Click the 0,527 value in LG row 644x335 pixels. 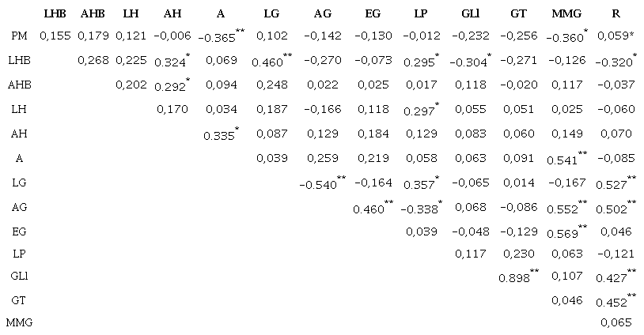click(614, 186)
